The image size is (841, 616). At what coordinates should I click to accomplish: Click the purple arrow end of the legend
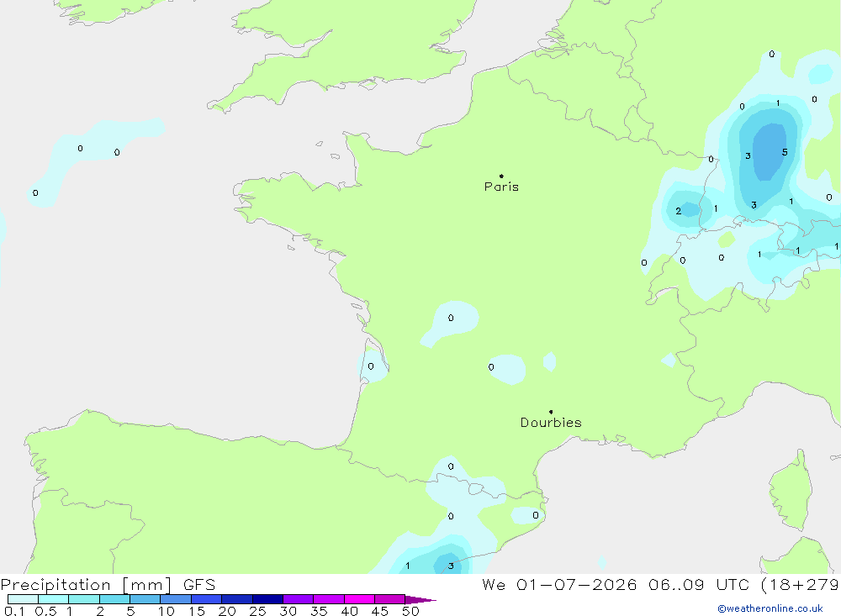420,599
